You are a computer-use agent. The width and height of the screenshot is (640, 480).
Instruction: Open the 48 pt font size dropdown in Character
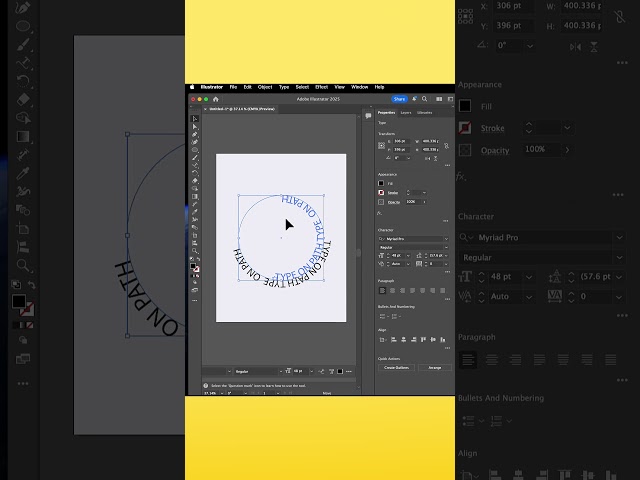(408, 256)
